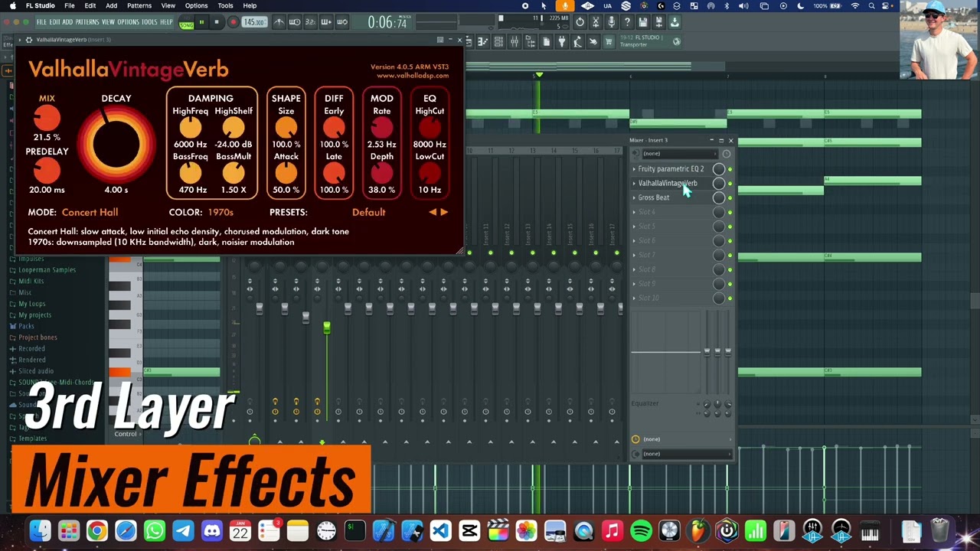Screen dimensions: 980x551
Task: Expand Gross Beat slot options arrow
Action: (634, 197)
